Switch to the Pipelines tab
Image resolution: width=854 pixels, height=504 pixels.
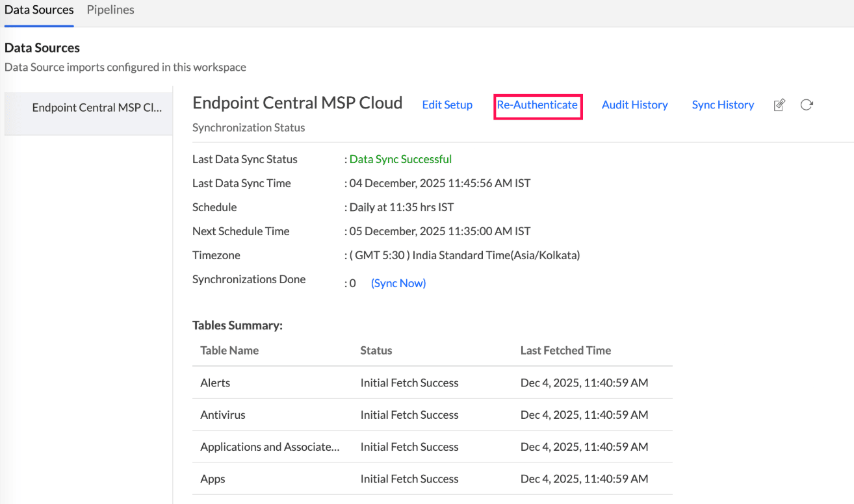110,10
